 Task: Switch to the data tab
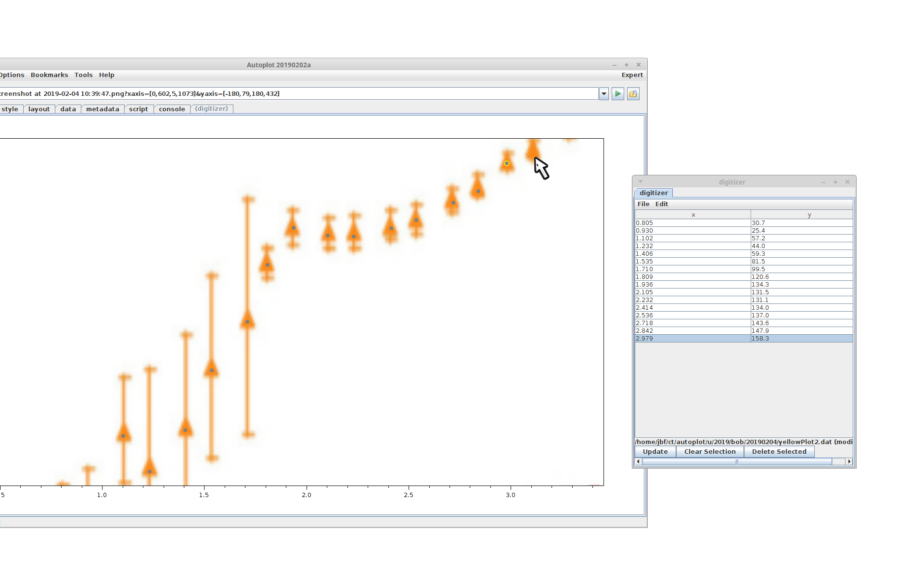coord(68,109)
